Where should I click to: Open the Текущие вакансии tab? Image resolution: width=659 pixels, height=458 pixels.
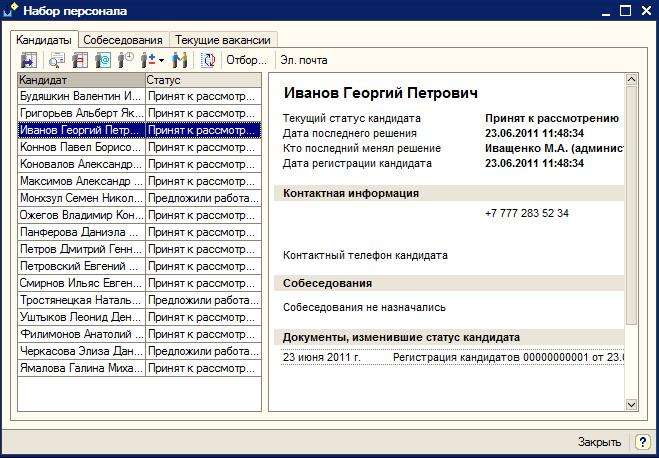click(222, 40)
